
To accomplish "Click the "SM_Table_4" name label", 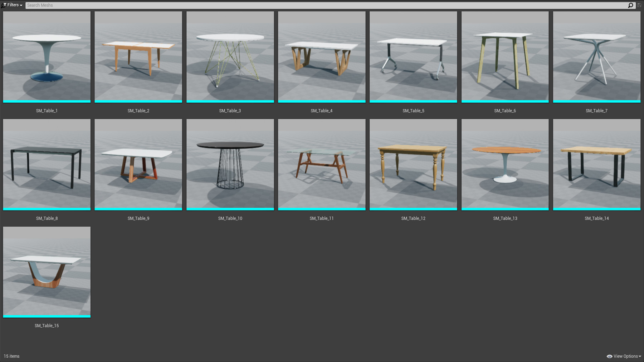I will coord(322,111).
